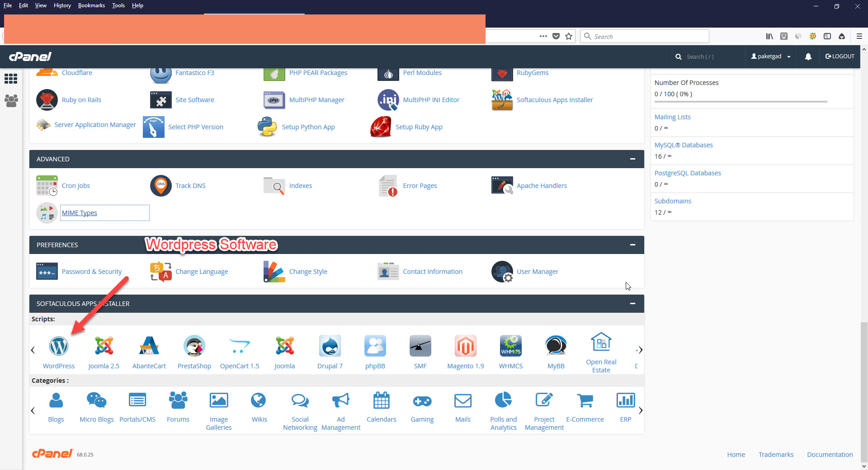The height and width of the screenshot is (470, 868).
Task: Open the Cron Jobs icon
Action: pyautogui.click(x=47, y=186)
